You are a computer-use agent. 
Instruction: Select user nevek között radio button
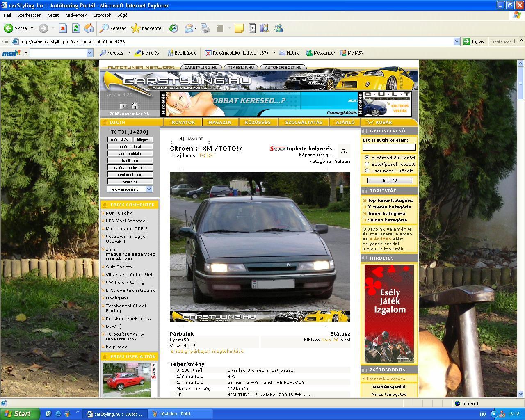367,171
